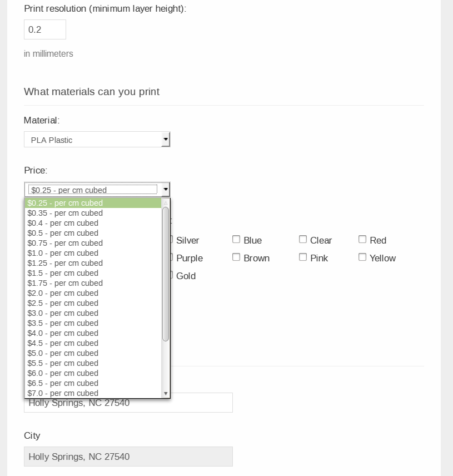The width and height of the screenshot is (453, 476).
Task: Select $0.35 per cm cubed option
Action: [65, 213]
